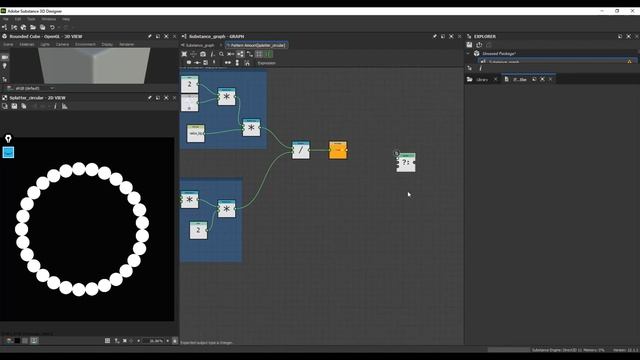Close the Library tab
Viewport: 640px width, 360px height.
pos(496,80)
